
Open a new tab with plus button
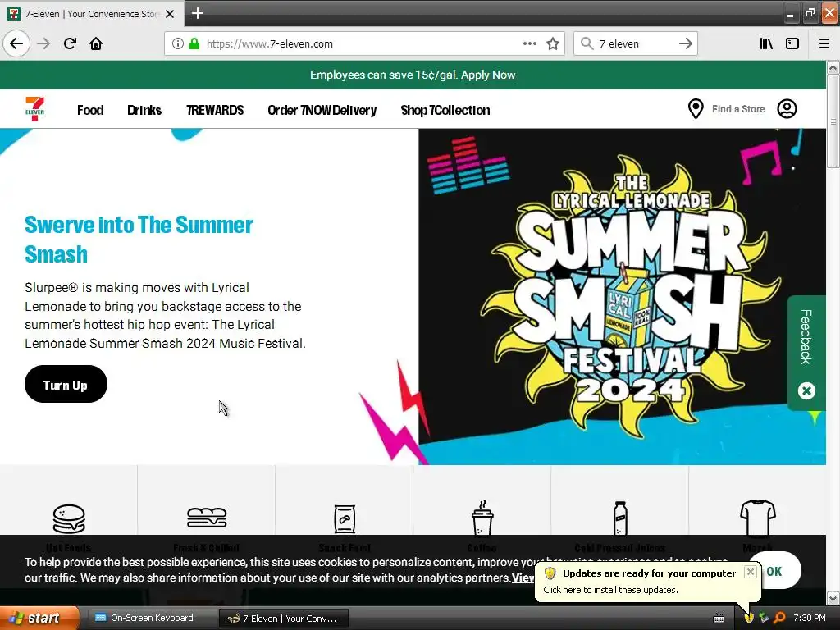point(197,13)
